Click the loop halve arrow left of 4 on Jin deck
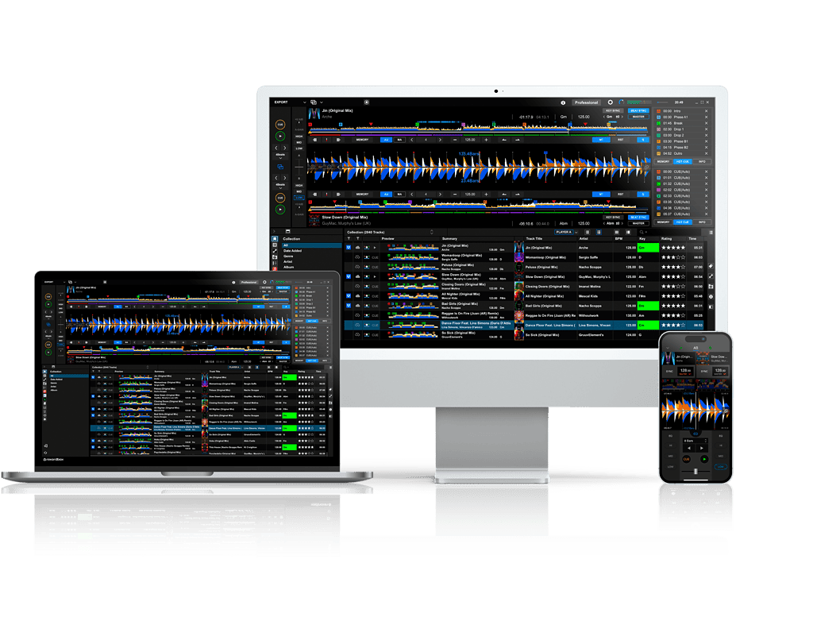Screen dimensions: 813x644 pos(412,140)
